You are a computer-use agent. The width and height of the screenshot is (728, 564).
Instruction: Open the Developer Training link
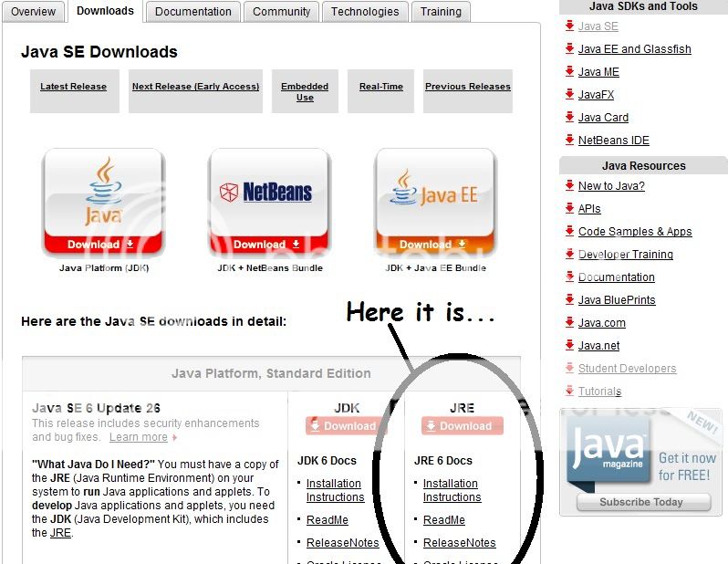click(x=626, y=255)
